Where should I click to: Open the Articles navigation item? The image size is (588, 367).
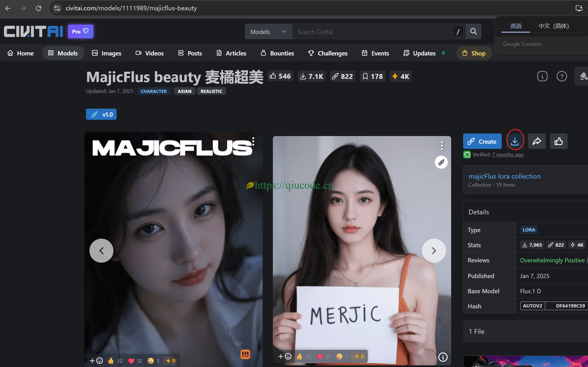[x=231, y=53]
